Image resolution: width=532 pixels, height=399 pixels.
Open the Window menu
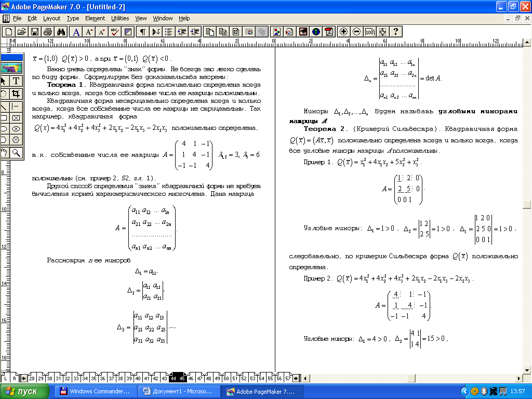point(163,18)
